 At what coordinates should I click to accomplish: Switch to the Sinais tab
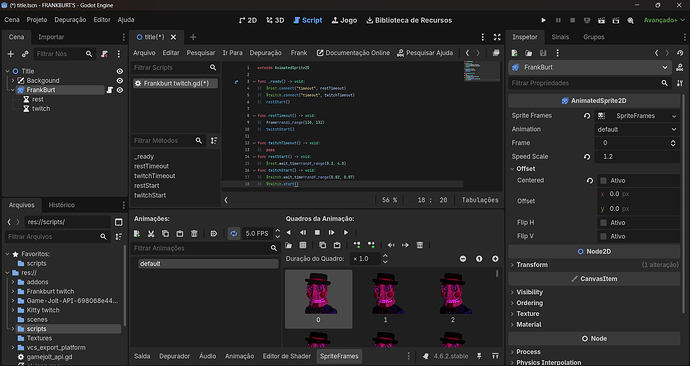point(560,37)
